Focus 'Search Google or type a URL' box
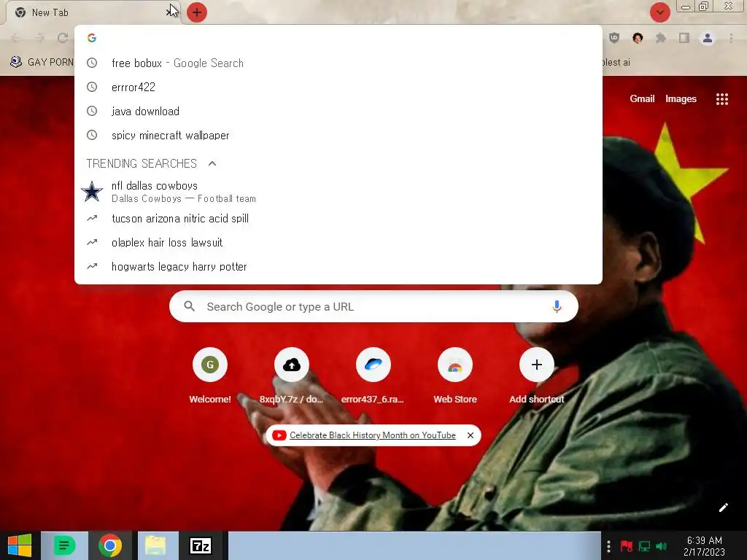The height and width of the screenshot is (560, 747). coord(373,307)
